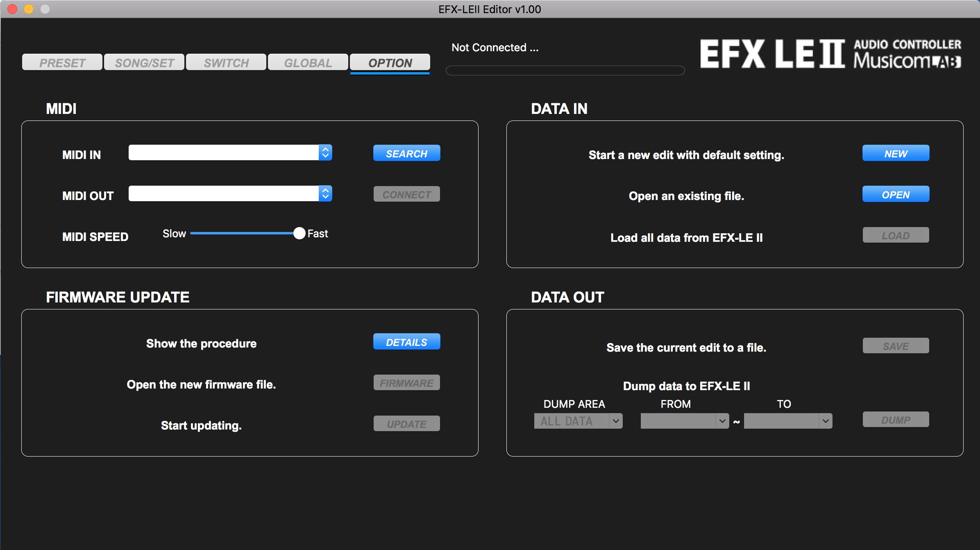The image size is (980, 550).
Task: Click the connection progress field below Not Connected
Action: pyautogui.click(x=565, y=70)
